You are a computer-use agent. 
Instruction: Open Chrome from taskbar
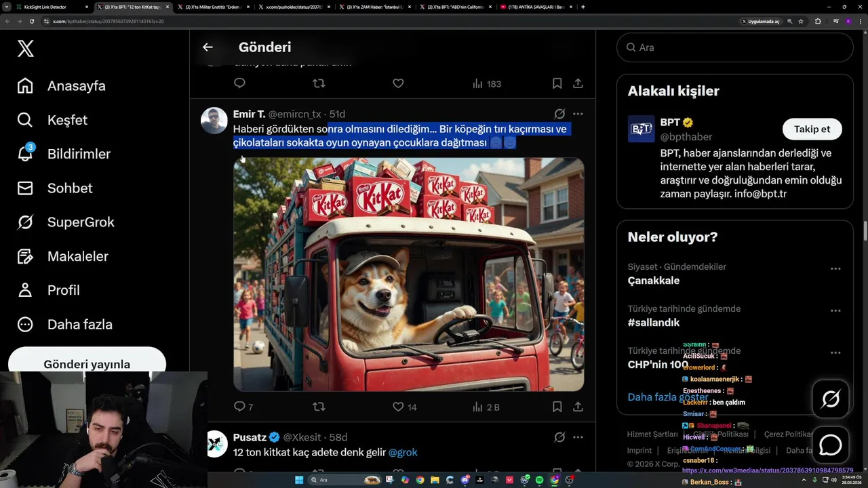pos(420,480)
